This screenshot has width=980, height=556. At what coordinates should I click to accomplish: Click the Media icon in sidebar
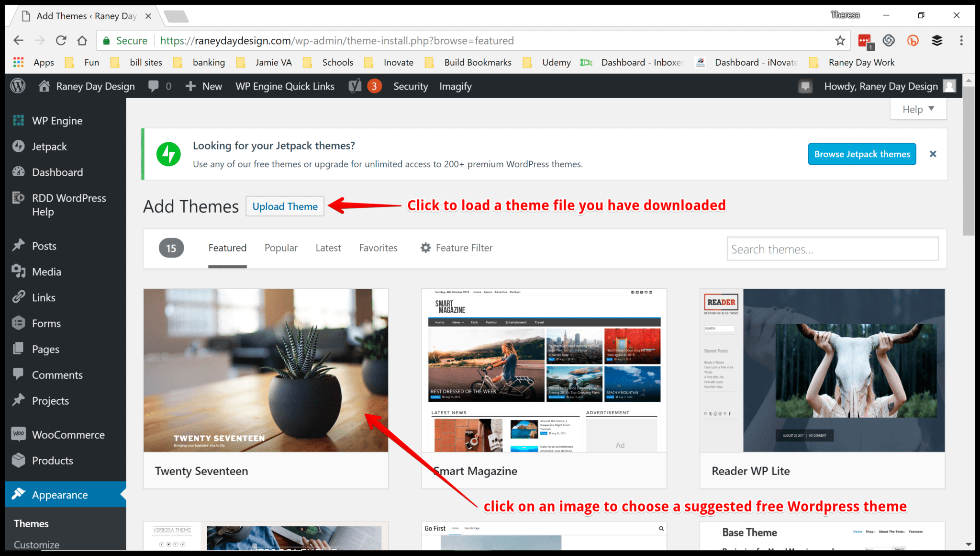(19, 272)
